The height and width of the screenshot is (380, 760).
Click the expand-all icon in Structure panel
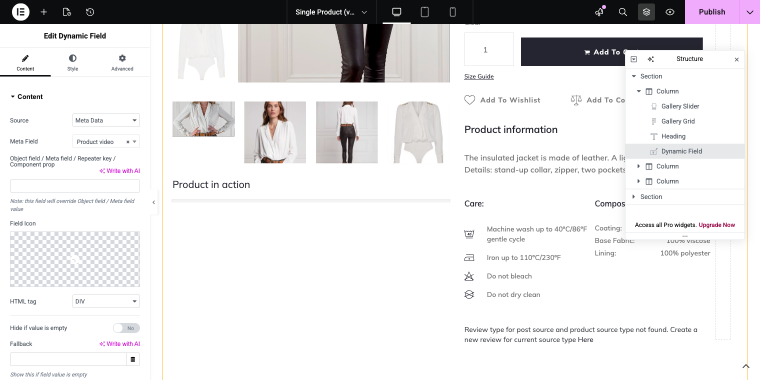click(x=650, y=59)
